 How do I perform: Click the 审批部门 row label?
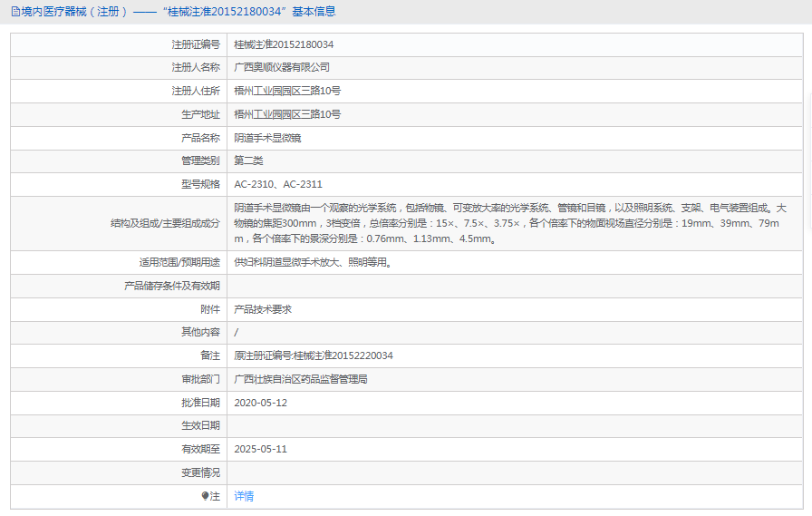pos(200,379)
